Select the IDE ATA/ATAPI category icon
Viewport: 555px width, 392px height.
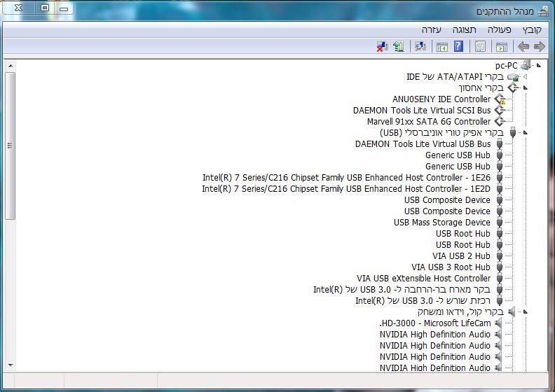coord(513,77)
